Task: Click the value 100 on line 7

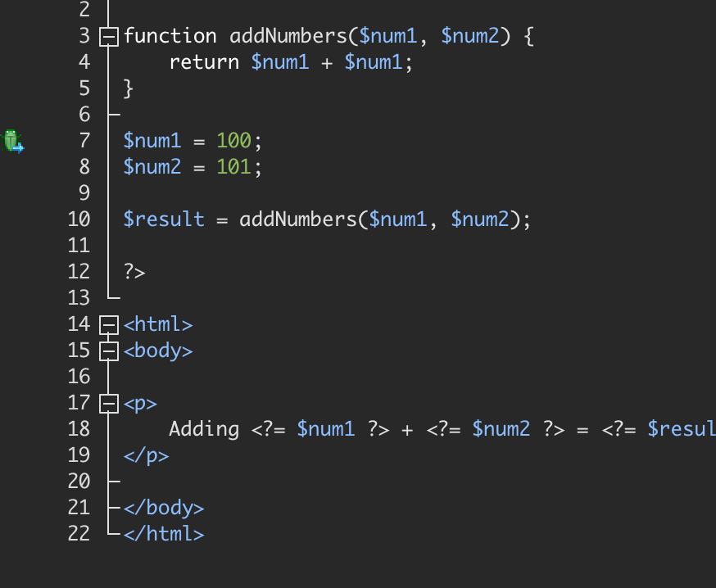Action: 233,141
